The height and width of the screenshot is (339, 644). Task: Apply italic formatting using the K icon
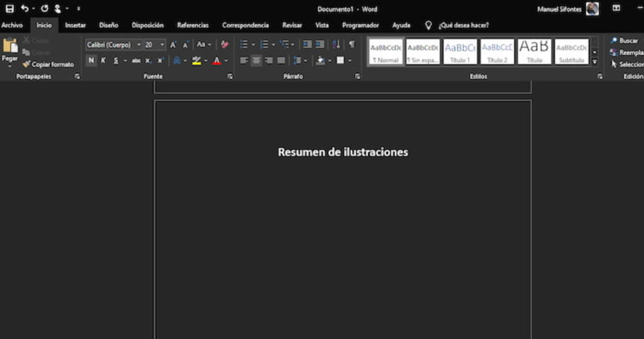103,60
